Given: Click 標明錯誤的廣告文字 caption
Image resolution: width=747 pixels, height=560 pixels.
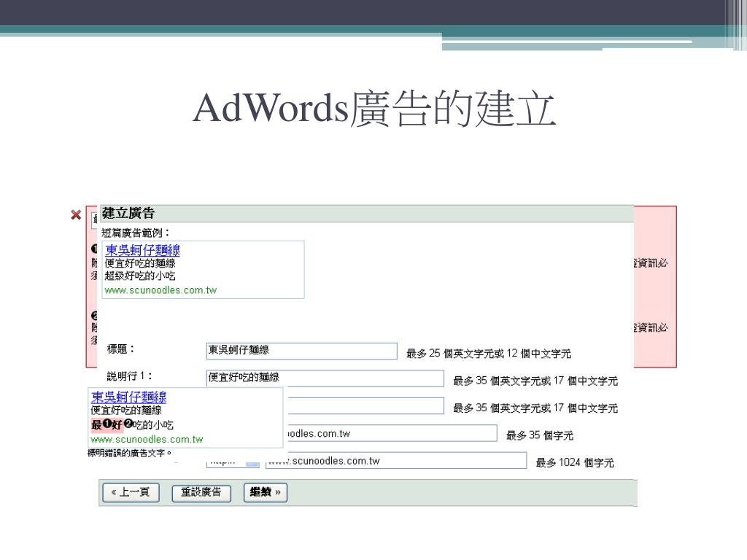Looking at the screenshot, I should tap(129, 453).
